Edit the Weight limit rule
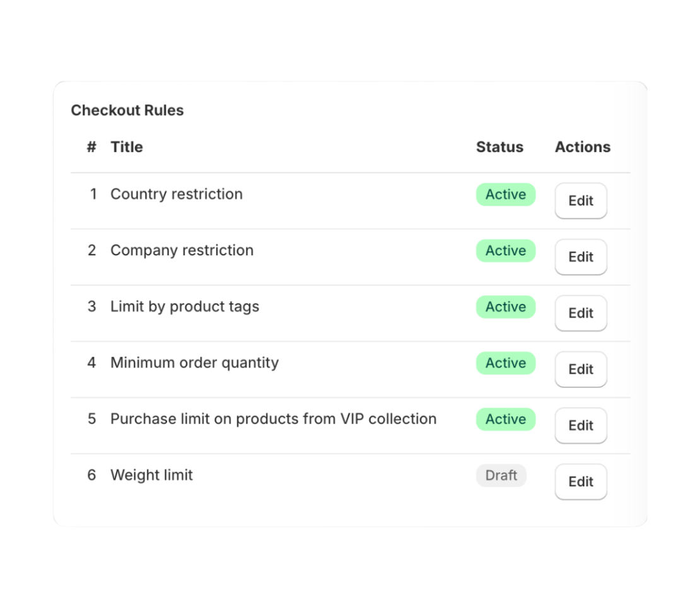 580,481
